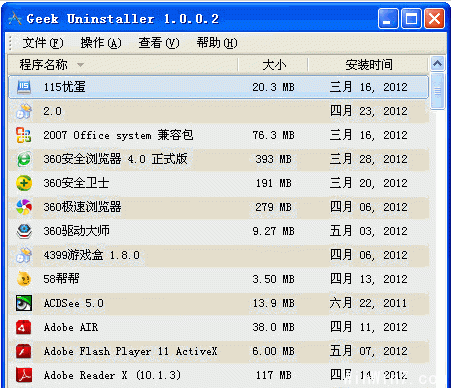Click the date 三月 28, 2012
451x388 pixels.
pyautogui.click(x=369, y=159)
